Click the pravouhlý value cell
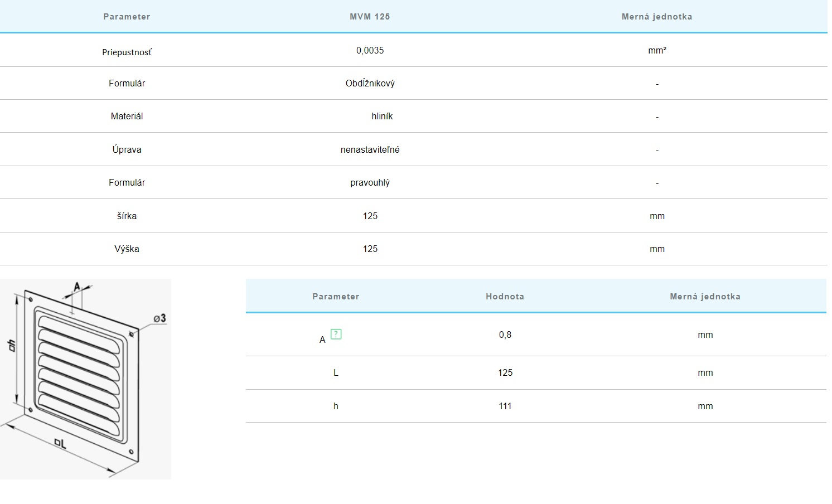The width and height of the screenshot is (832, 504). click(370, 182)
